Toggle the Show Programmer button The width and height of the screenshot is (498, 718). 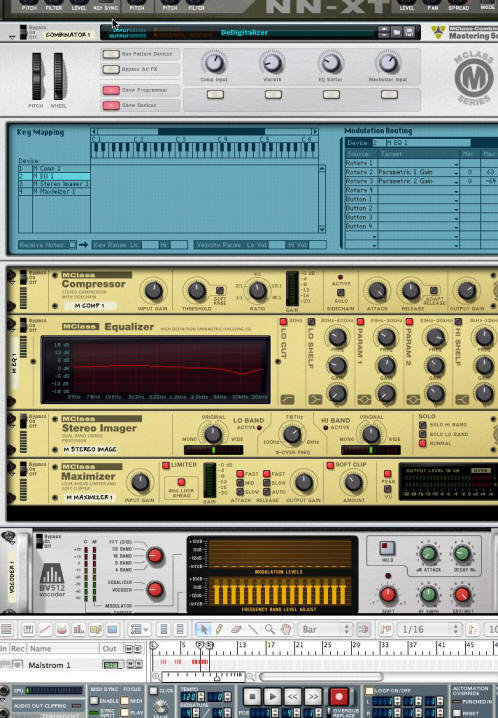point(111,90)
